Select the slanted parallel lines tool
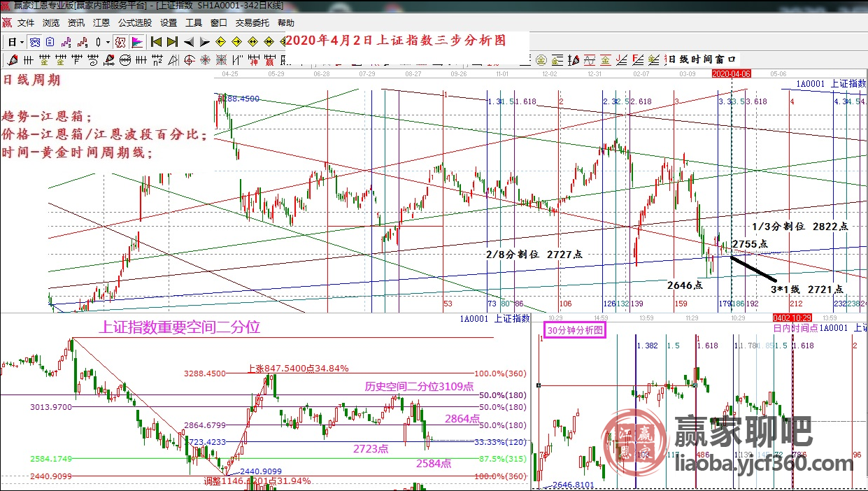 tap(237, 60)
